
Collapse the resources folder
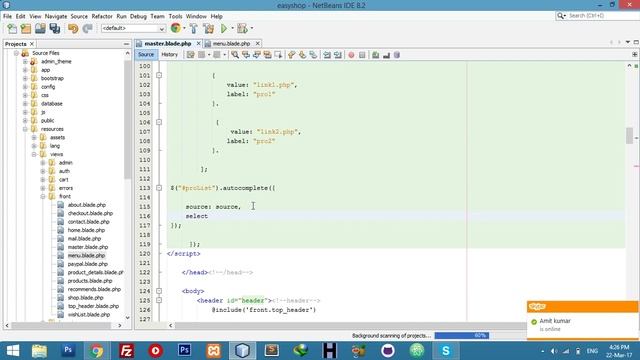[x=25, y=129]
